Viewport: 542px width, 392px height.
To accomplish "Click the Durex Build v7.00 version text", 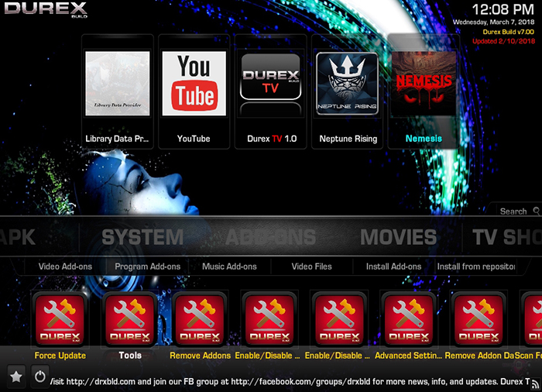I will coord(509,32).
